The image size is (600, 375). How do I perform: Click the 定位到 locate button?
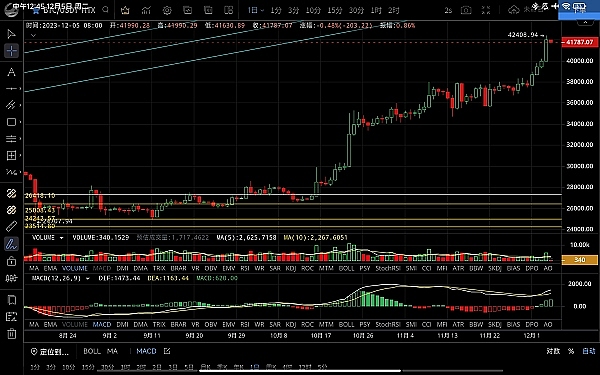click(50, 351)
